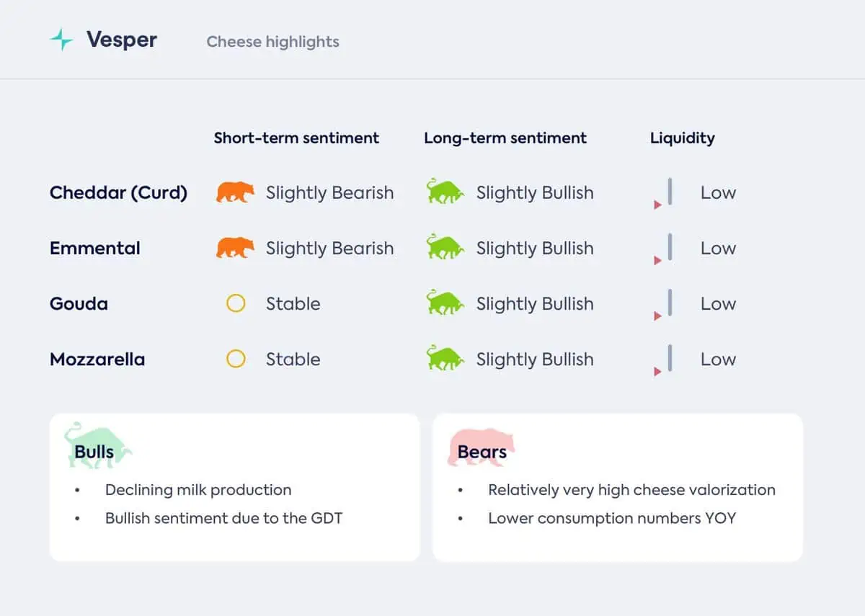Image resolution: width=865 pixels, height=616 pixels.
Task: Click the Long-term sentiment column header
Action: (x=505, y=138)
